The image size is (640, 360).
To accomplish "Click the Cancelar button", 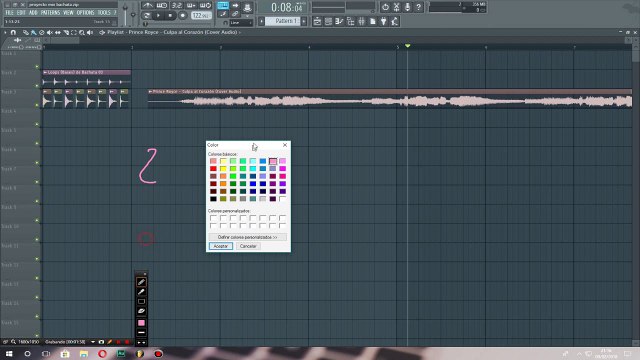I will [248, 246].
